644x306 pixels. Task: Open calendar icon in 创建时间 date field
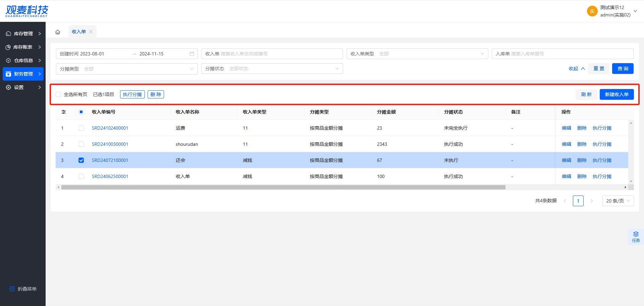point(192,54)
